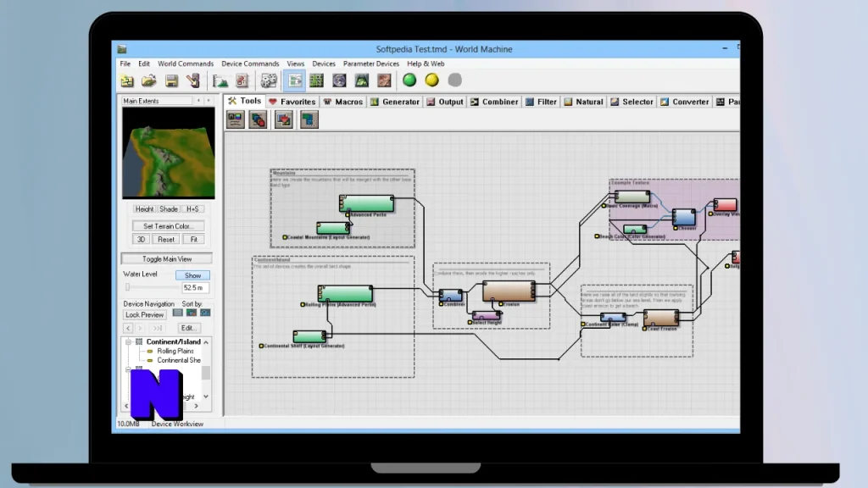The image size is (868, 488).
Task: Click the dice randomize icon
Action: (x=269, y=80)
